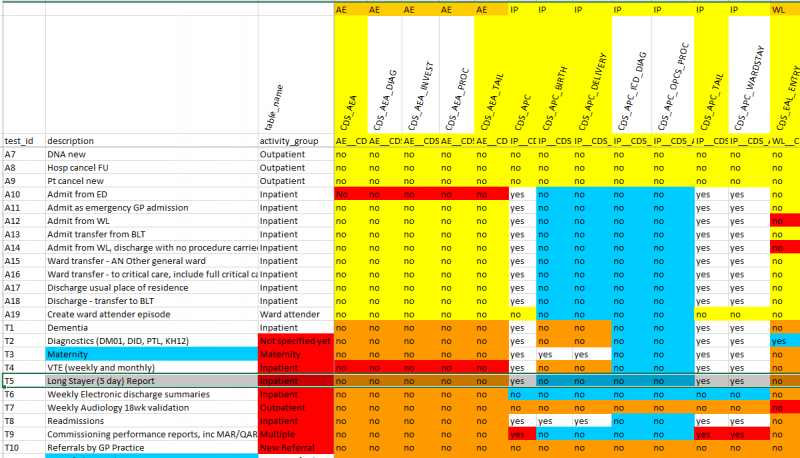Screen dimensions: 800x458
Task: Click the red 'Multiple' activity group cell
Action: point(295,435)
